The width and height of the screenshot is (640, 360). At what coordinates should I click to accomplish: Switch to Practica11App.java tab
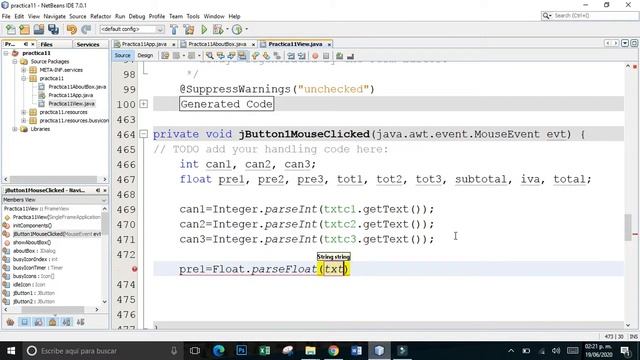tap(144, 44)
